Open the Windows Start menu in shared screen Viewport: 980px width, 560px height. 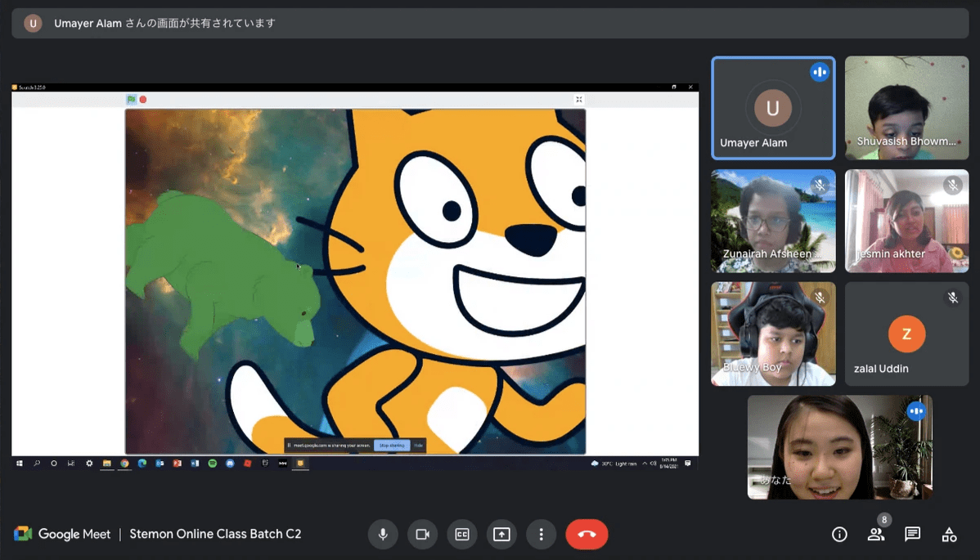20,464
